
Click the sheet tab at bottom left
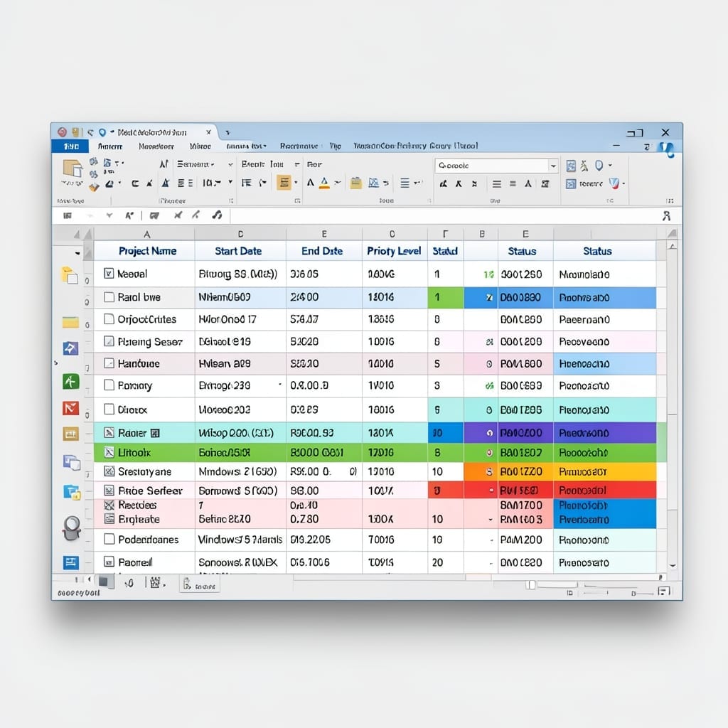click(200, 585)
